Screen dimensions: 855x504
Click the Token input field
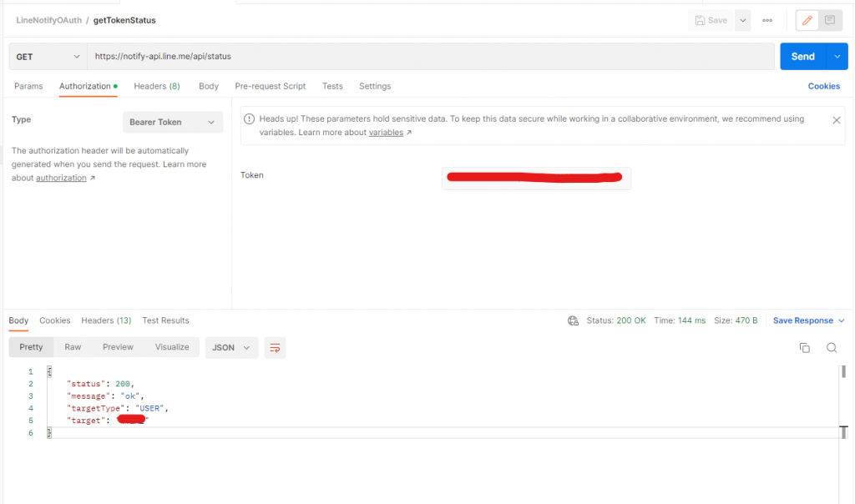pyautogui.click(x=536, y=179)
